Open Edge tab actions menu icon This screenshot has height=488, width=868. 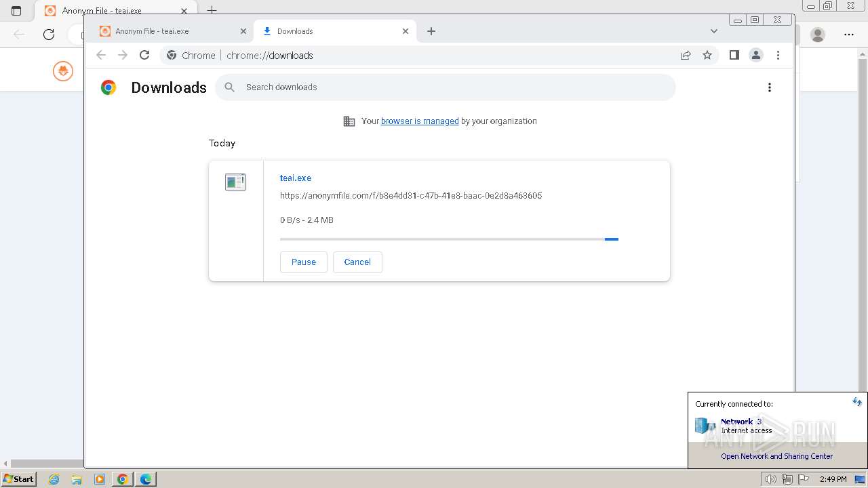[16, 11]
